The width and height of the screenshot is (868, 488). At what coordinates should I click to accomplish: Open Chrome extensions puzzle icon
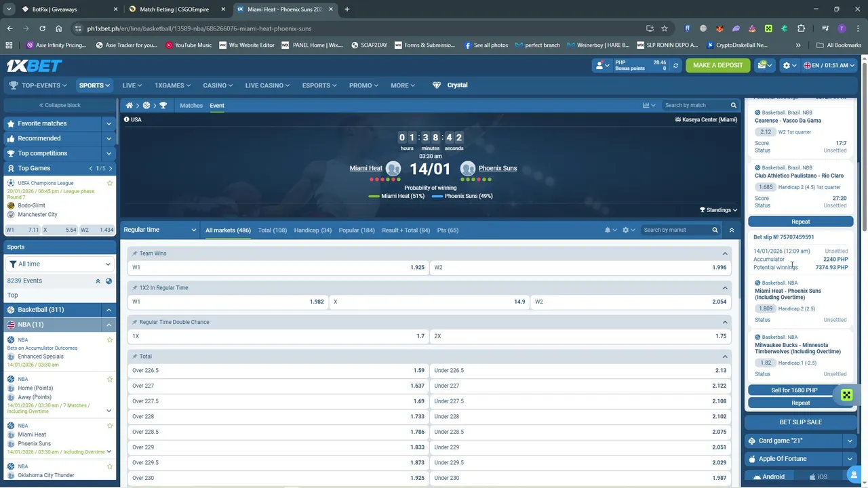pos(801,28)
